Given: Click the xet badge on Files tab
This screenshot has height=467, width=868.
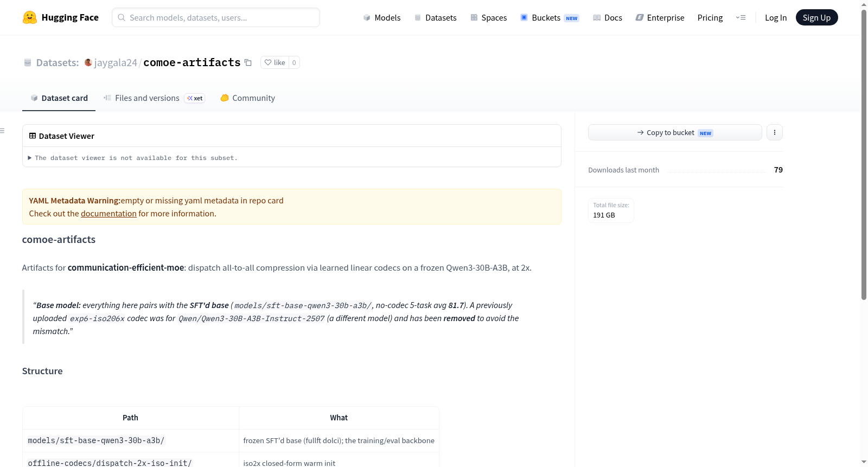Looking at the screenshot, I should pos(195,98).
